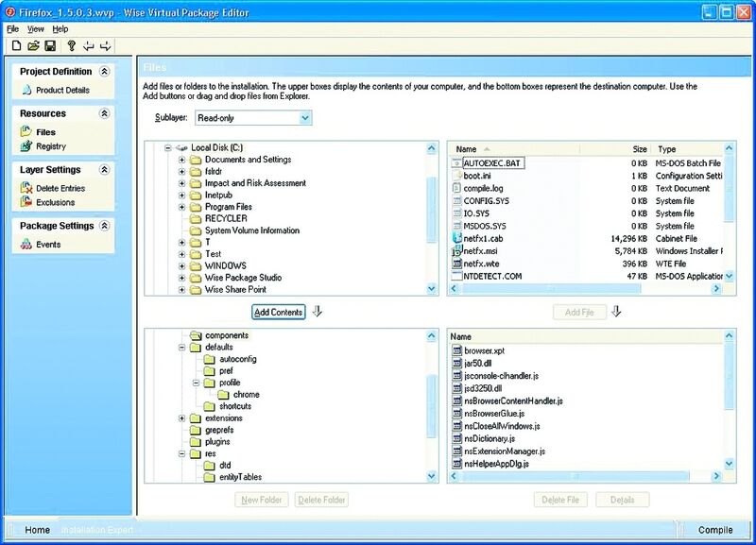Open Delete Entries under Layer Settings
Image resolution: width=756 pixels, height=545 pixels.
pos(60,189)
